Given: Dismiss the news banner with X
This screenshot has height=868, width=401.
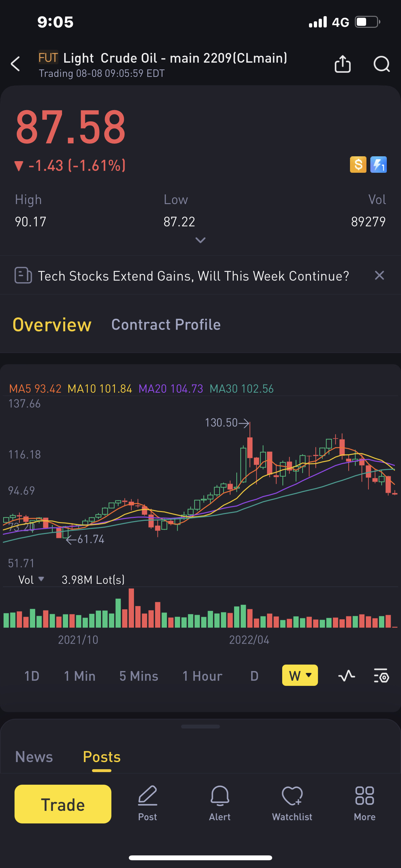Looking at the screenshot, I should pyautogui.click(x=379, y=276).
